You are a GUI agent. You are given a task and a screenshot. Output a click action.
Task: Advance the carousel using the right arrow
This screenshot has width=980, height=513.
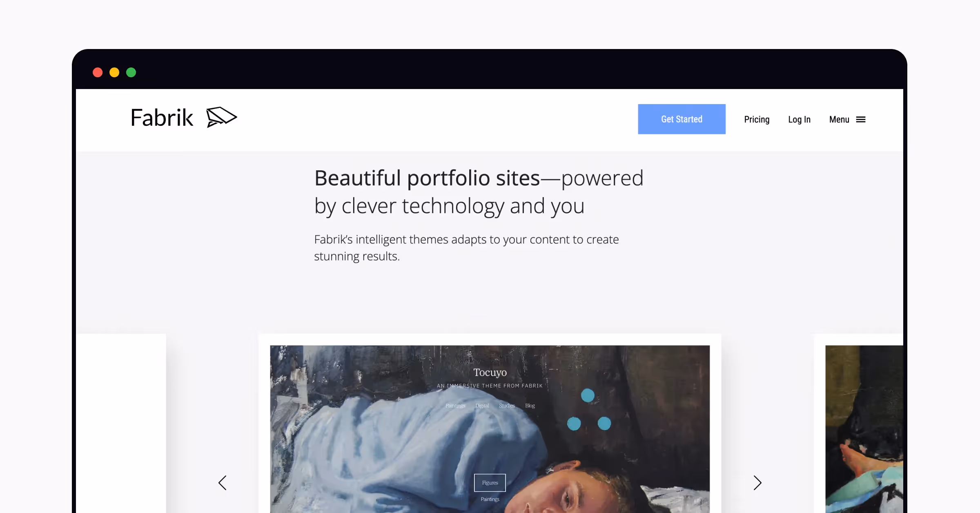tap(757, 483)
